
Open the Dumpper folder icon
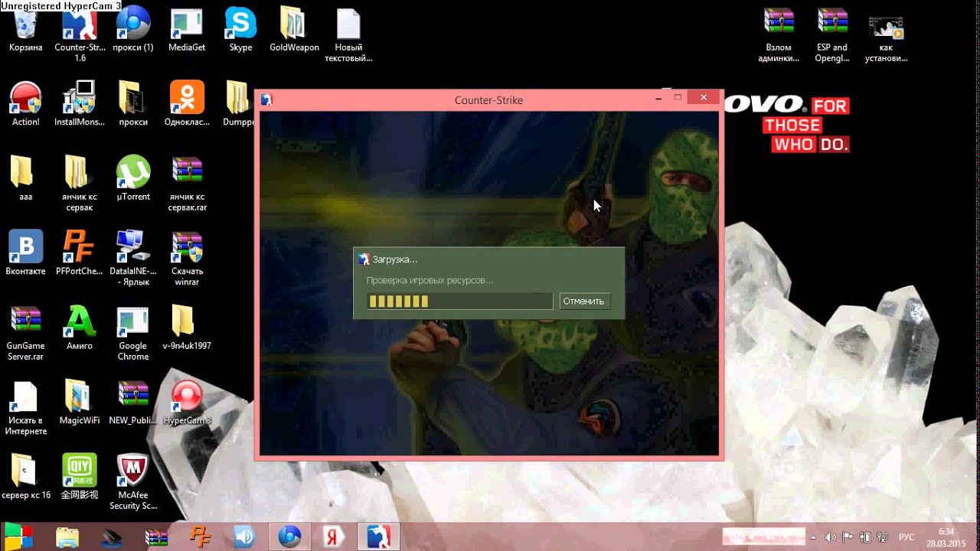239,104
